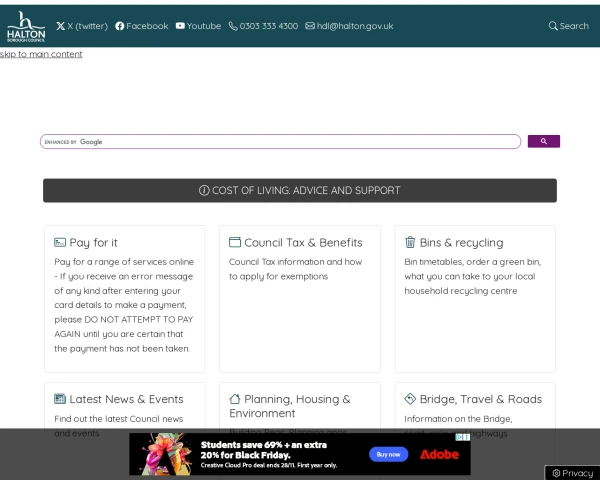Screen dimensions: 600x480
Task: Click the payment card icon beside Pay for it
Action: tap(60, 242)
